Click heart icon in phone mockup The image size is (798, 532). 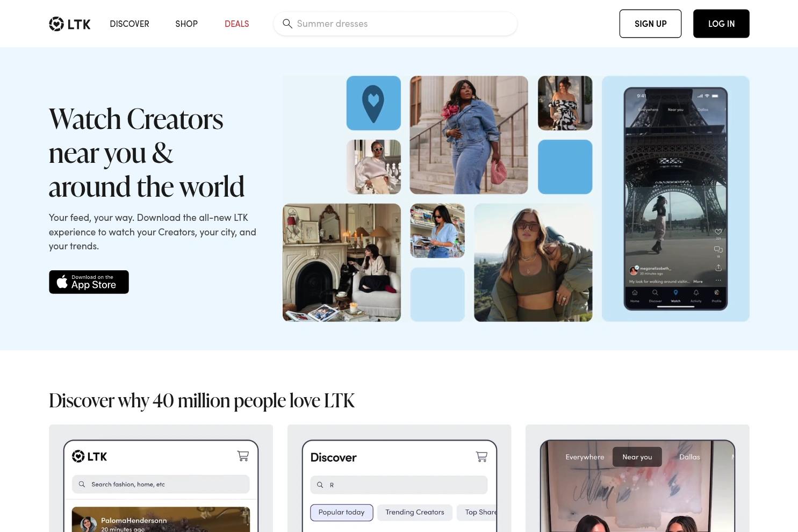click(718, 232)
